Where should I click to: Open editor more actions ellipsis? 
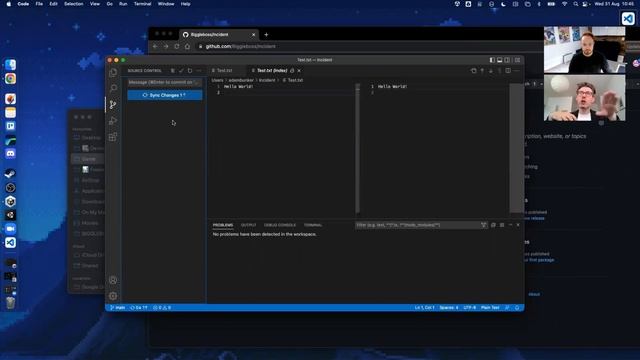tap(517, 71)
